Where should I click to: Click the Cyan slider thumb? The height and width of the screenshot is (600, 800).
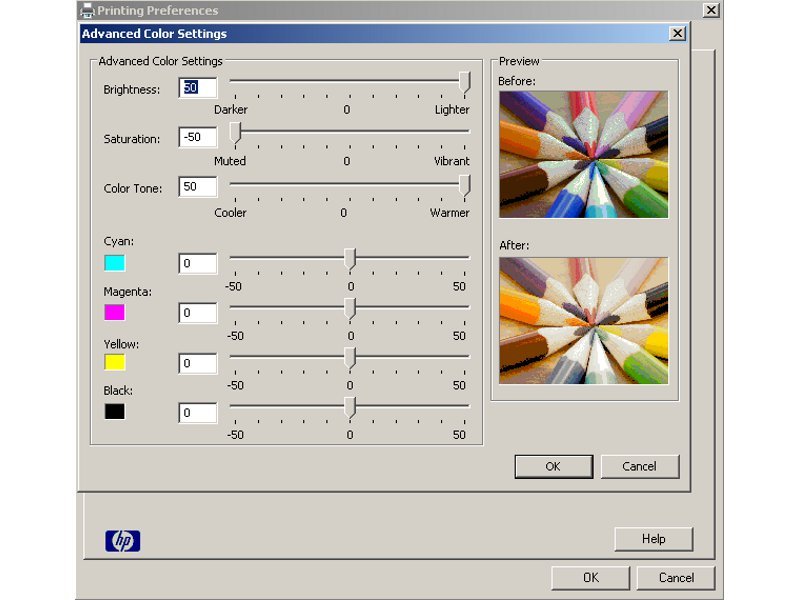pos(350,259)
